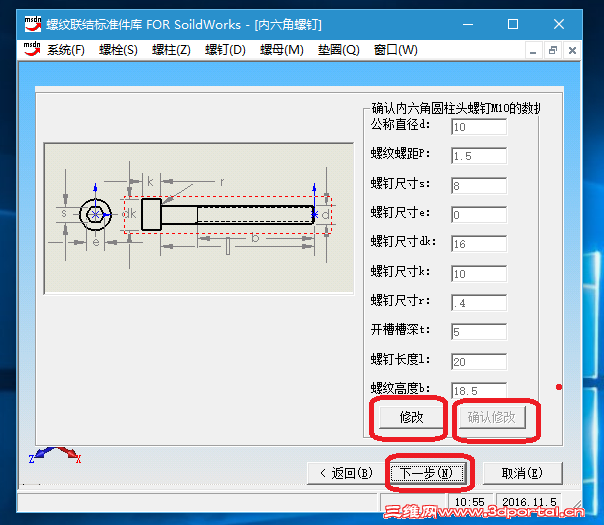Minimize the inner child window
604x525 pixels.
tap(533, 50)
